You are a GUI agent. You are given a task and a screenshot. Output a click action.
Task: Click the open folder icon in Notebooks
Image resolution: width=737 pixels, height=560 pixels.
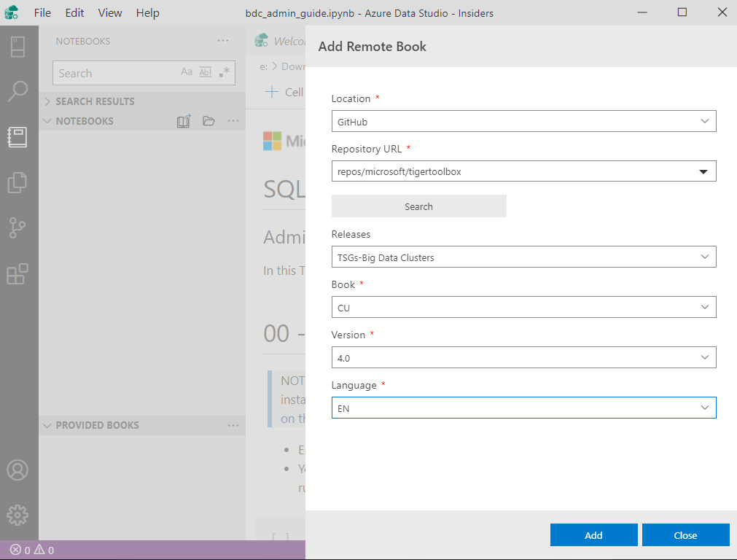(x=208, y=121)
